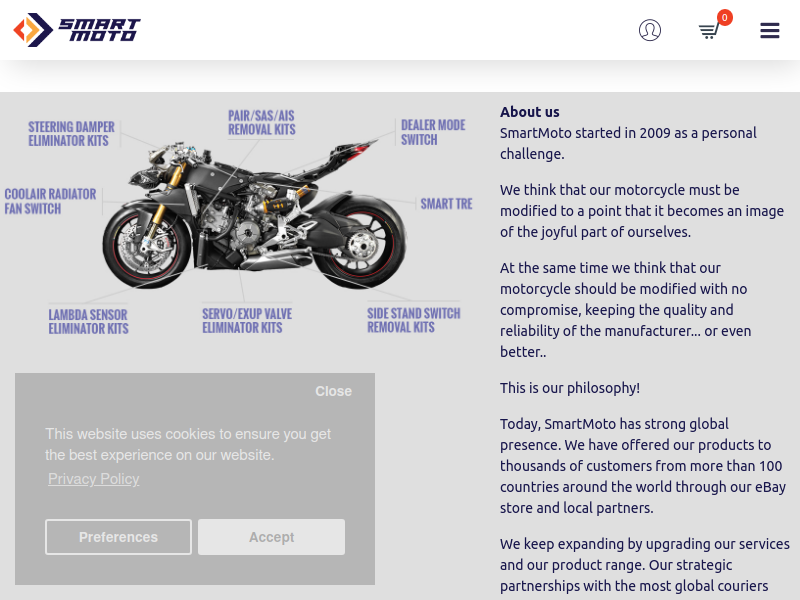Click the Preferences button
The height and width of the screenshot is (600, 800).
click(x=118, y=537)
